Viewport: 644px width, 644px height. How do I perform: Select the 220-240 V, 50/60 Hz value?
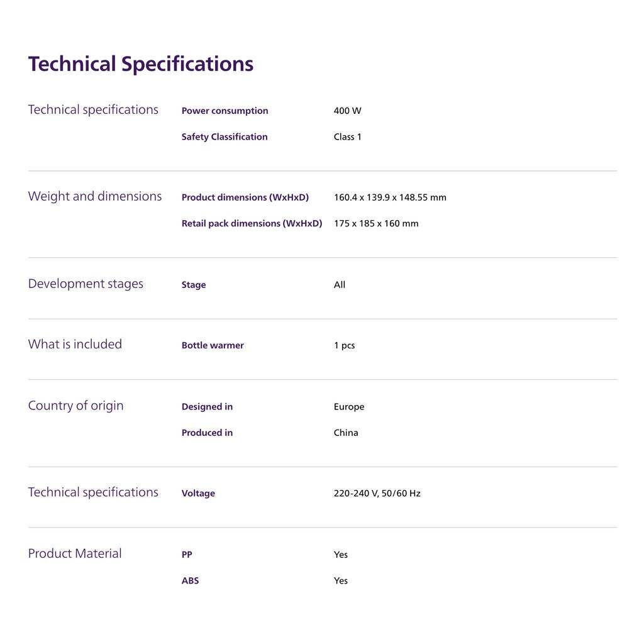coord(377,494)
